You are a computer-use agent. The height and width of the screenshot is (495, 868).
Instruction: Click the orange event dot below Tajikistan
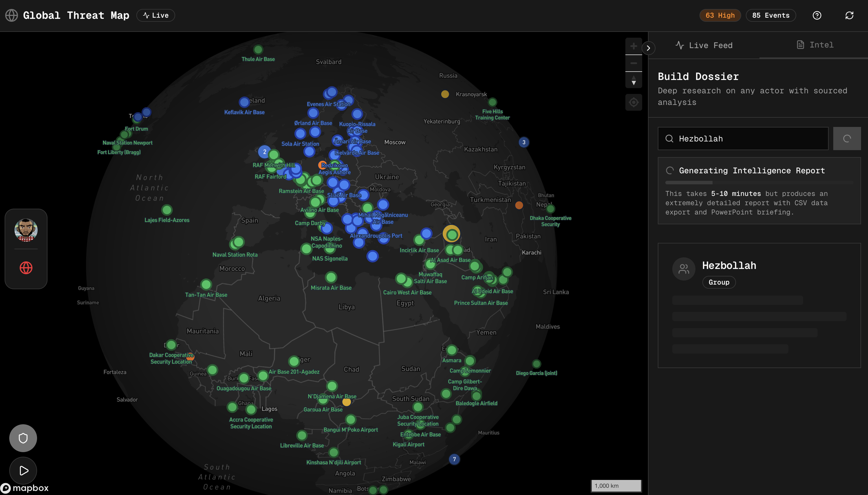click(519, 205)
